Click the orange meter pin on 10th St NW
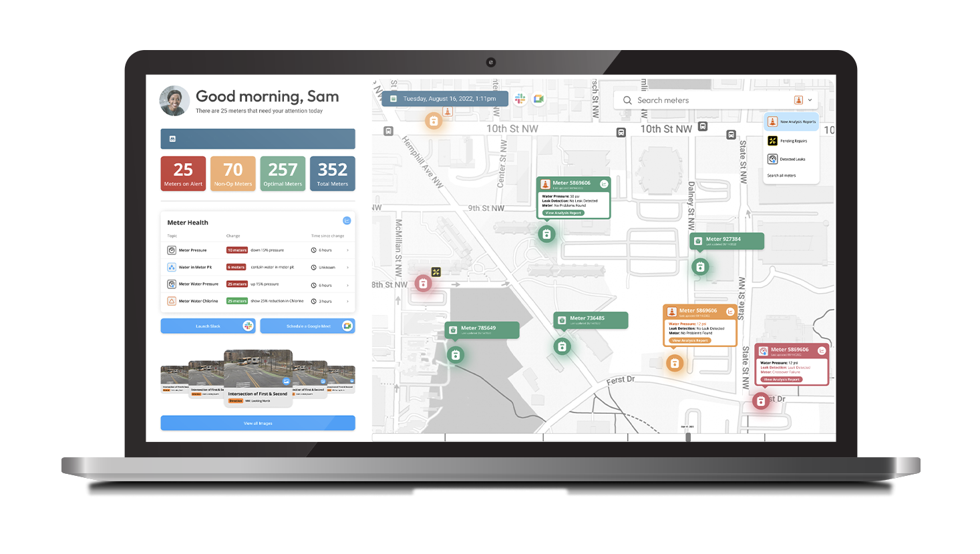 tap(434, 121)
